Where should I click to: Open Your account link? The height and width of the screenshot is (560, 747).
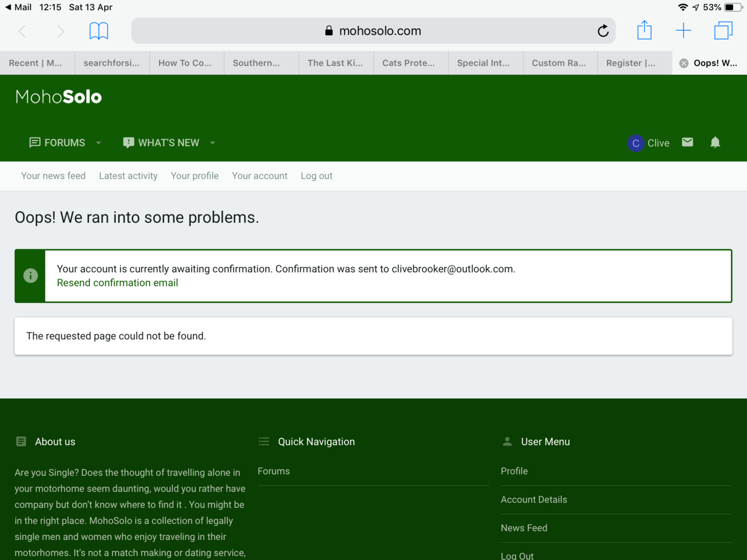(259, 176)
